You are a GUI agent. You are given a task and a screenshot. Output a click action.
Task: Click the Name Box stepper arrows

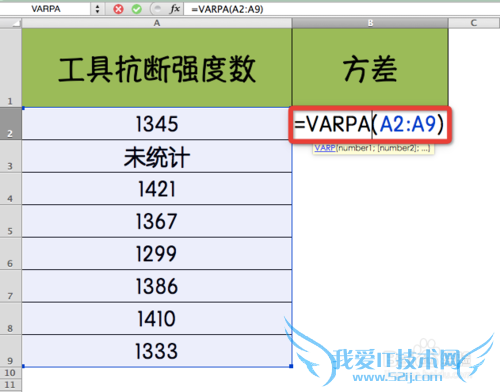point(97,9)
